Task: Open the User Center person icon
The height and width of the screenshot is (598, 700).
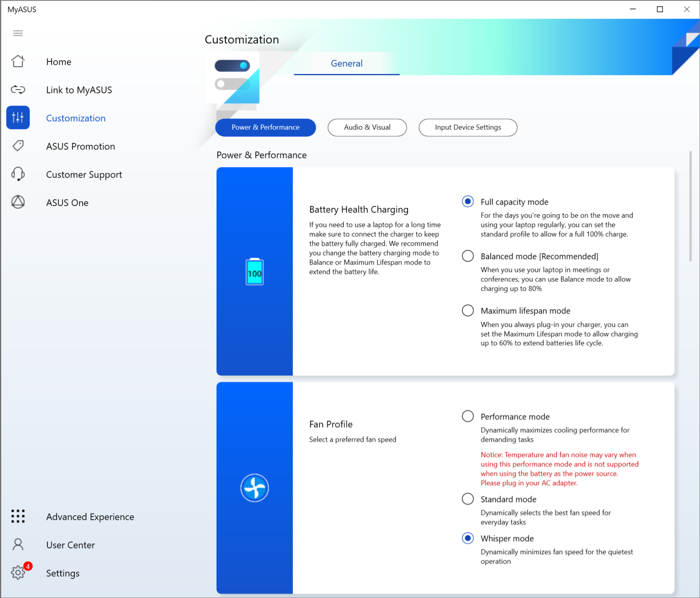Action: 18,544
